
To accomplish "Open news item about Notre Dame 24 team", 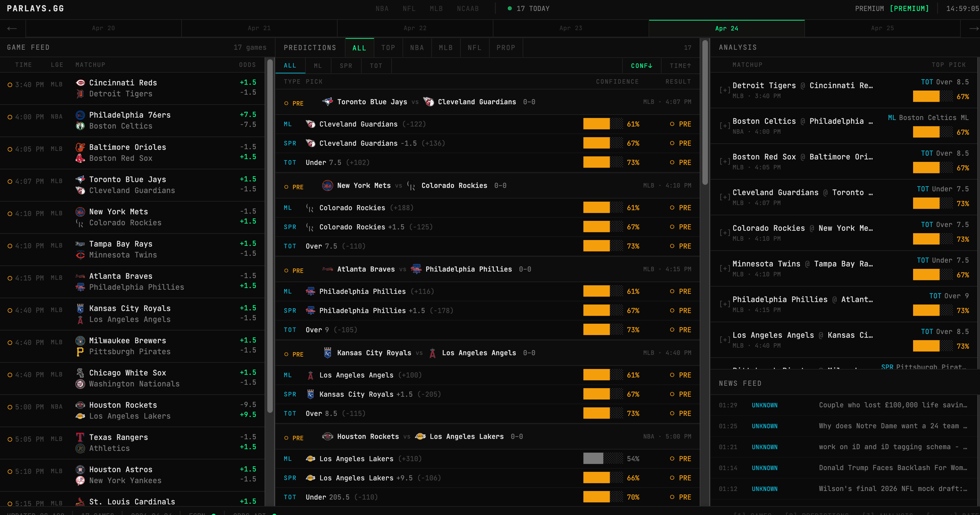I will point(843,426).
